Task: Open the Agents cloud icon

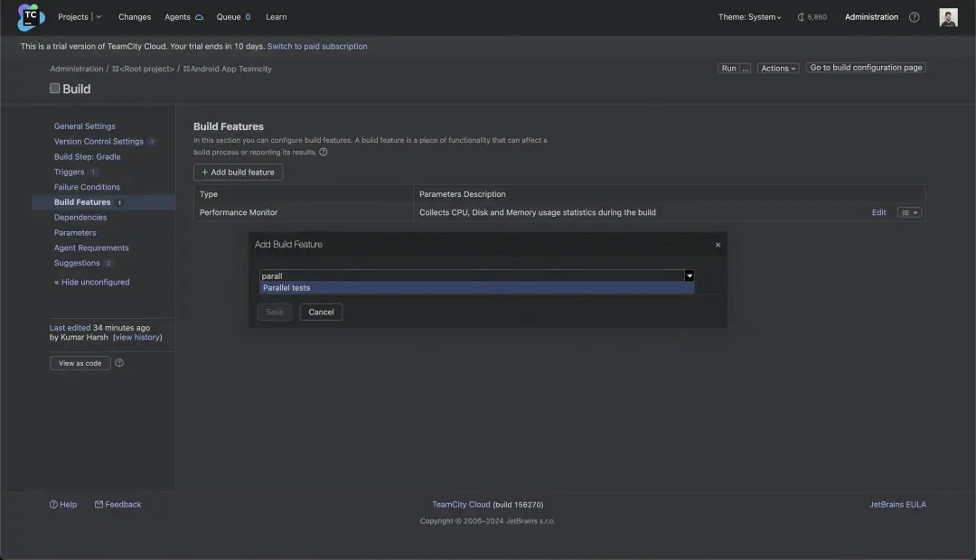Action: pyautogui.click(x=199, y=17)
